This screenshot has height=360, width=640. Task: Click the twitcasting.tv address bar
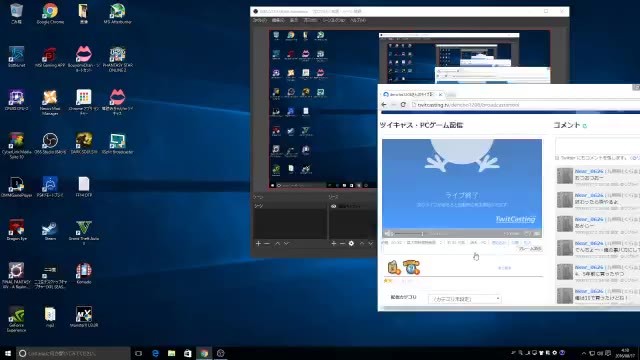pos(524,104)
